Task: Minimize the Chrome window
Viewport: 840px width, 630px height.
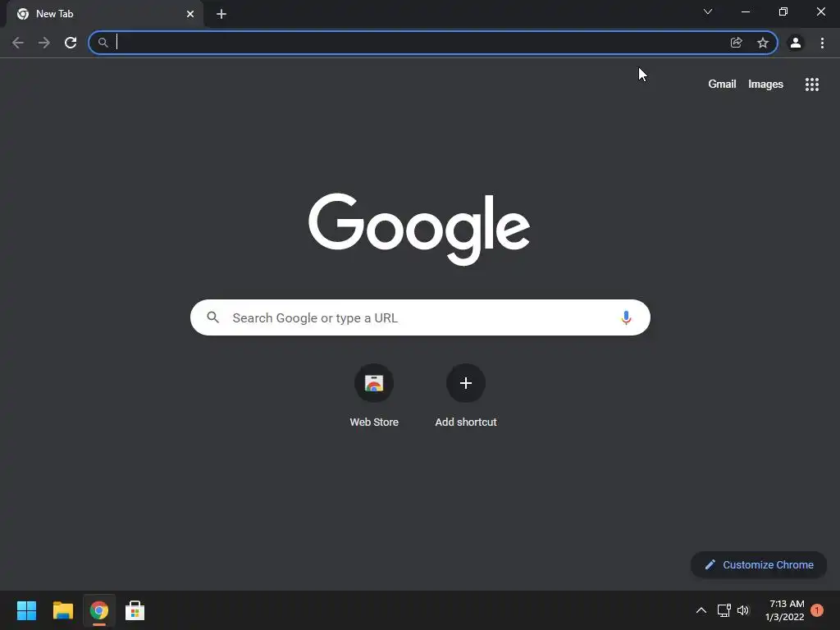Action: click(x=745, y=11)
